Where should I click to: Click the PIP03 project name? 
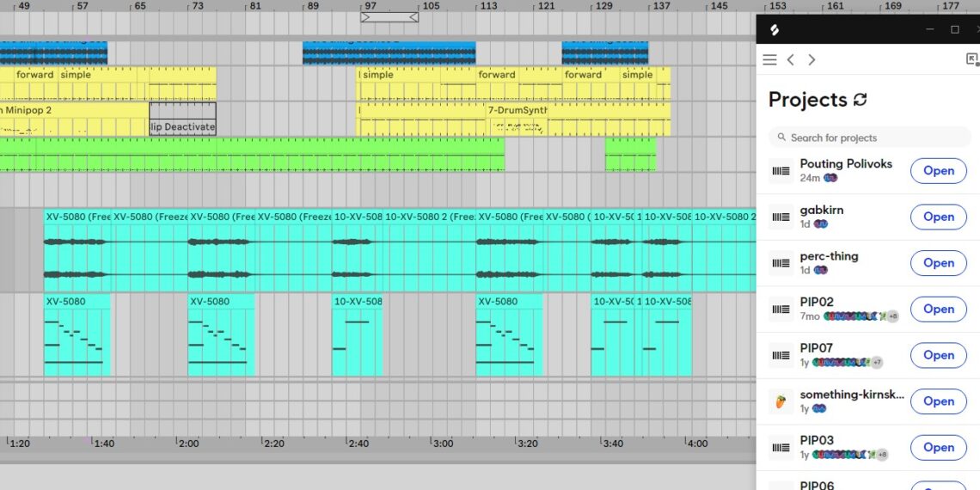point(817,441)
